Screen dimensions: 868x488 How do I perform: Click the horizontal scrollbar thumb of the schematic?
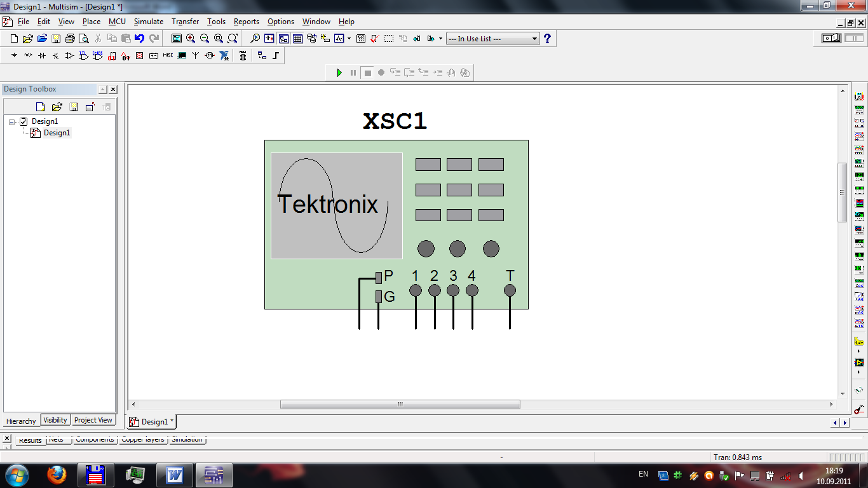coord(400,404)
